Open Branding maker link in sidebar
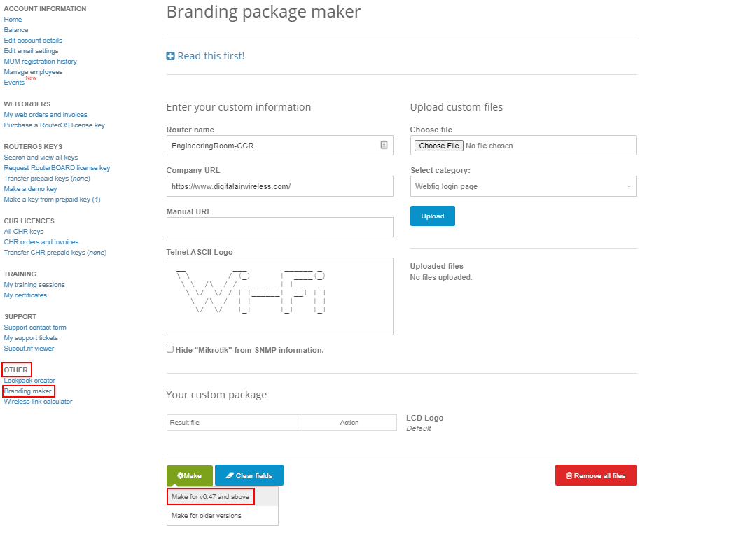 pos(28,391)
